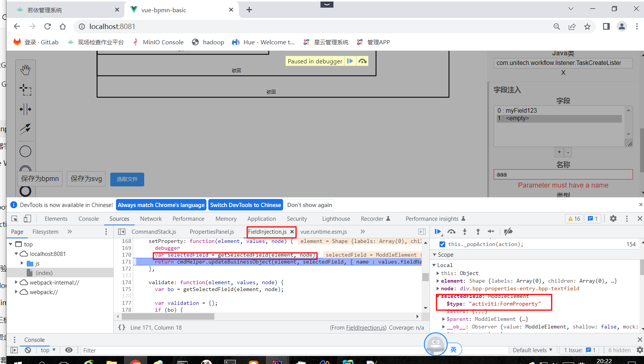Open the console context top dropdown
Image resolution: width=644 pixels, height=364 pixels.
tap(48, 350)
